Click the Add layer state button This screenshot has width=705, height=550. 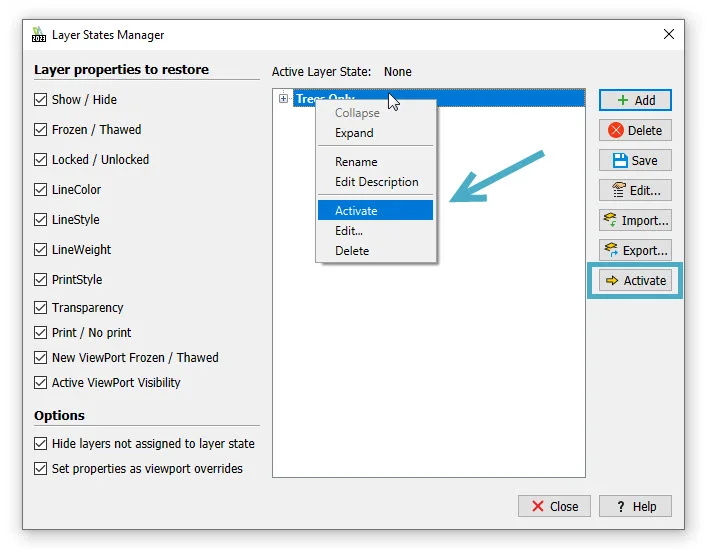click(635, 100)
